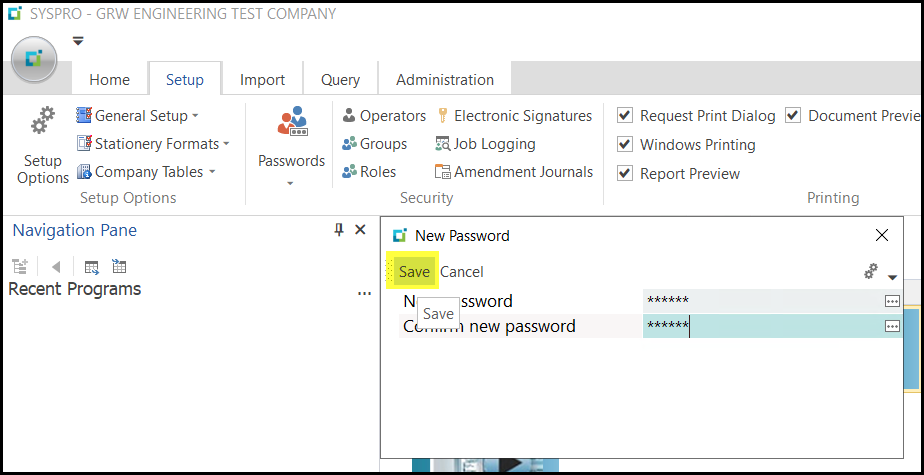Click the SYSPRO round application button
The width and height of the screenshot is (924, 475).
(x=34, y=59)
